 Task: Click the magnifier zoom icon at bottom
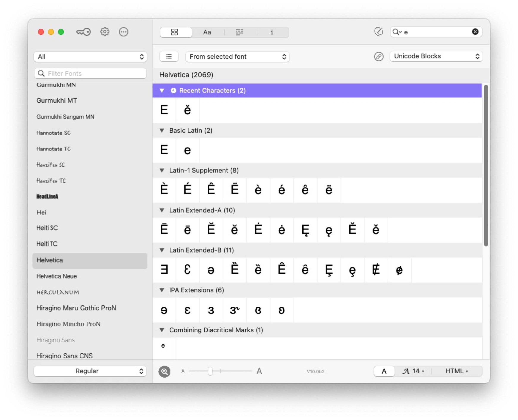(x=164, y=371)
